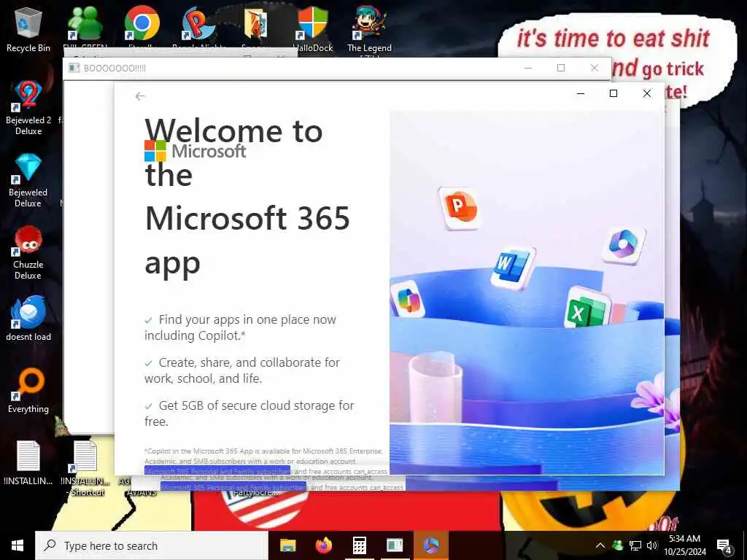The height and width of the screenshot is (560, 747).
Task: Click the 'Microsoft 365' heading line
Action: (x=247, y=219)
